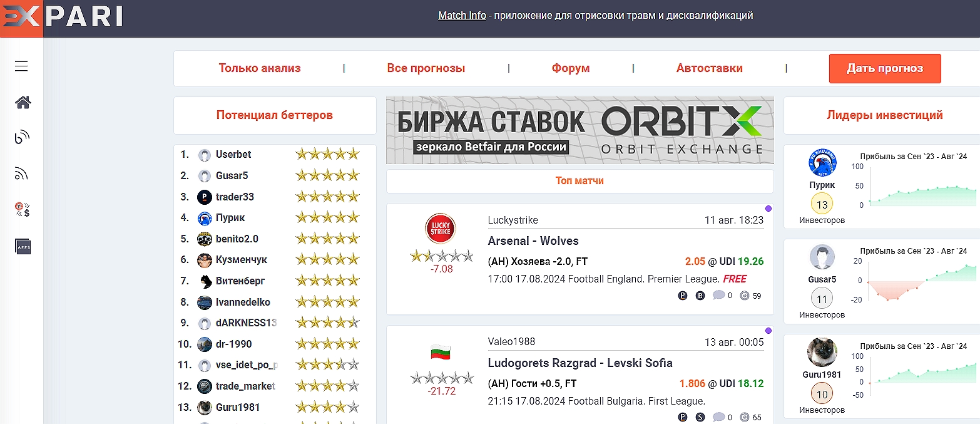This screenshot has height=424, width=980.
Task: Open the hamburger menu in the sidebar
Action: click(x=22, y=66)
